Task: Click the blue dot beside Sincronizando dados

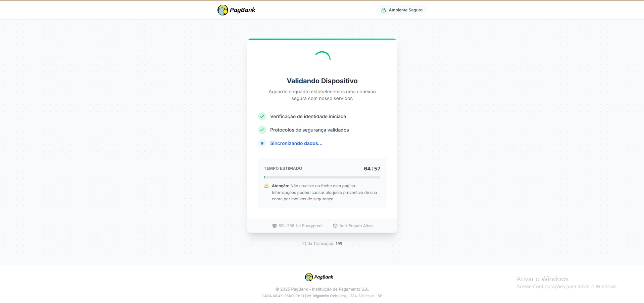Action: [x=262, y=143]
